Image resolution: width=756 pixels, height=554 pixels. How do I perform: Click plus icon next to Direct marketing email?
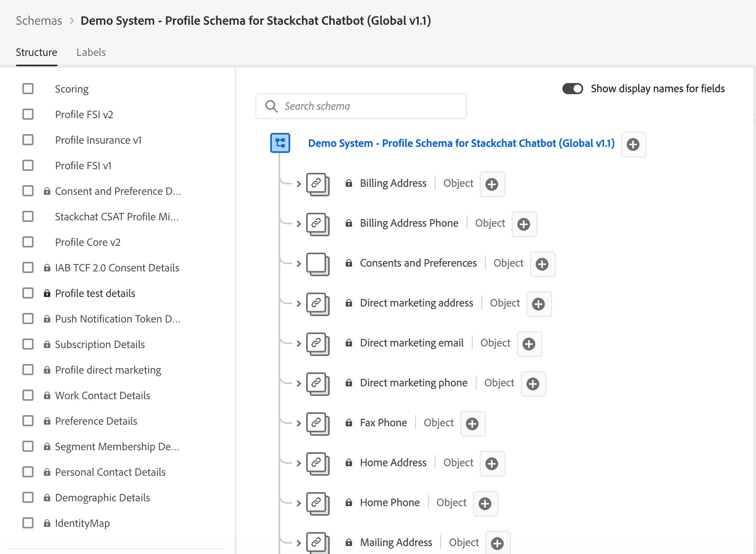click(529, 344)
